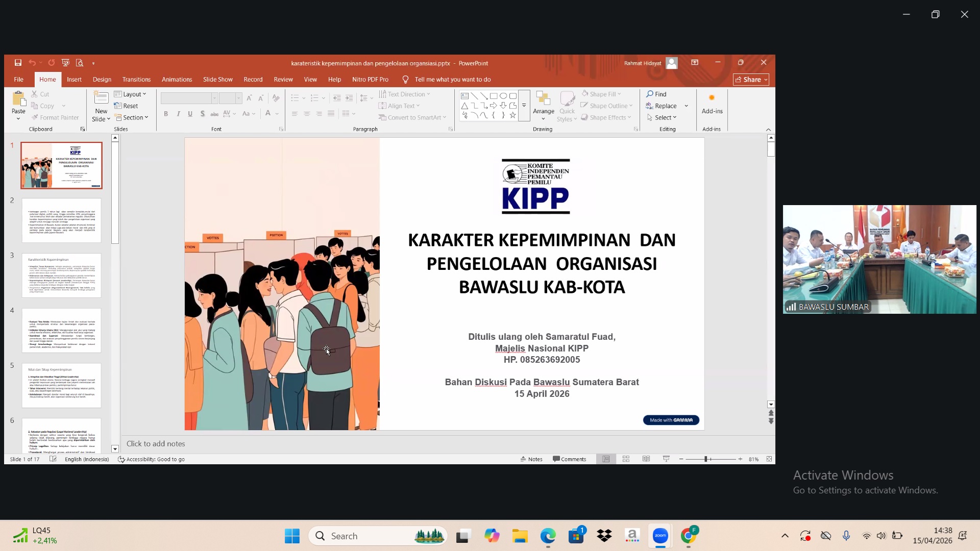The height and width of the screenshot is (551, 980).
Task: Open the Add-ins button
Action: 712,103
